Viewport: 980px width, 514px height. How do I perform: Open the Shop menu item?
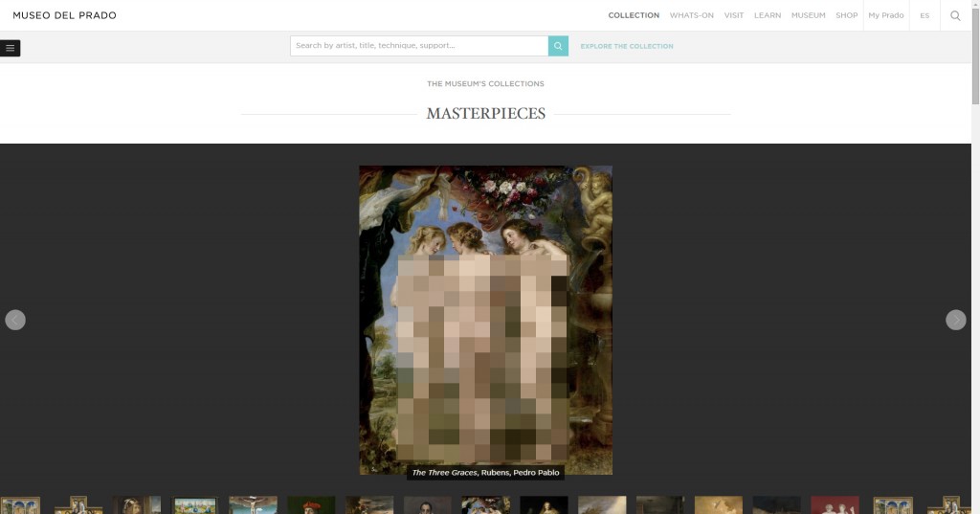(846, 15)
